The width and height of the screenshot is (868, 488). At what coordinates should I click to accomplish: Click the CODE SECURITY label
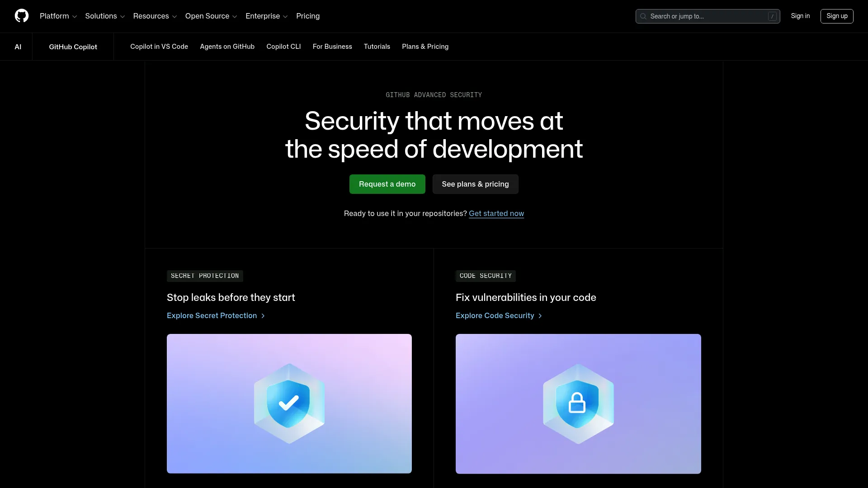tap(486, 276)
